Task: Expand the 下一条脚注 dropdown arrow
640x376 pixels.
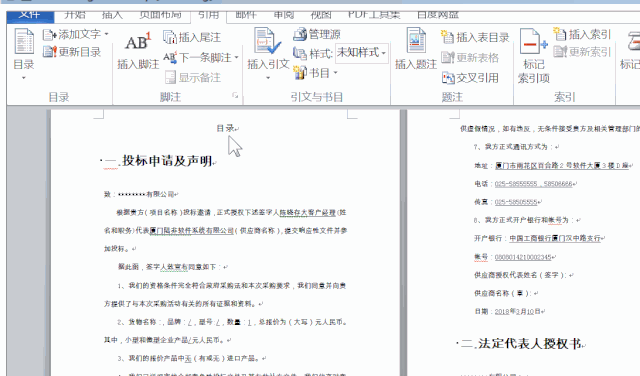Action: coord(236,58)
